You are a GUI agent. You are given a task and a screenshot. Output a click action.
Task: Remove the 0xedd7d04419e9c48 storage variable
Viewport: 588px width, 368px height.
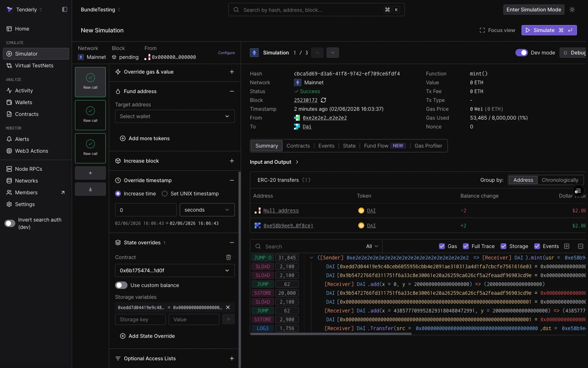[228, 307]
